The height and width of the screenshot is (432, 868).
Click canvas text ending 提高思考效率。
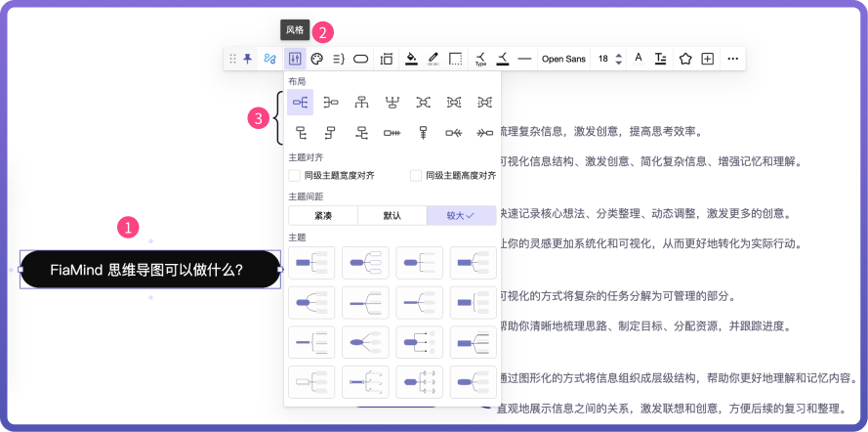pos(601,132)
